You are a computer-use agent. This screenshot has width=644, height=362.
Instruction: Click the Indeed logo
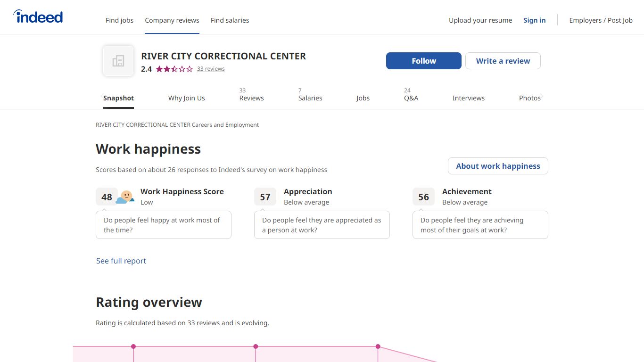[x=38, y=17]
